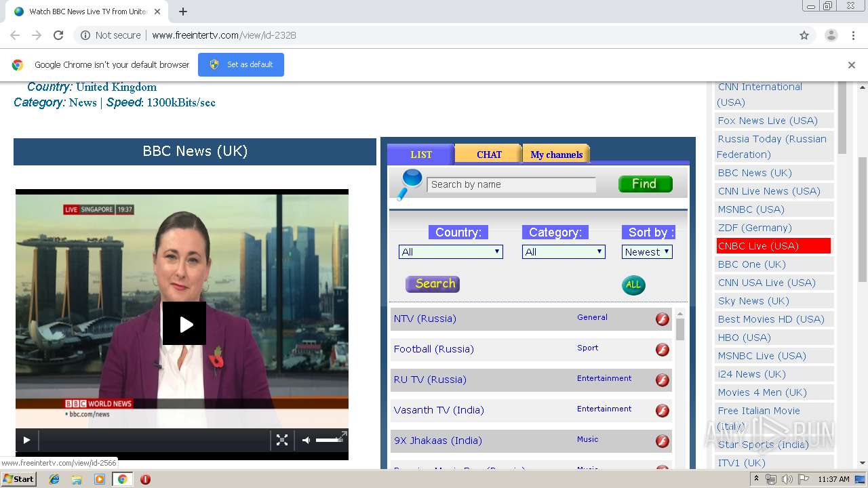Open Flash icon for 9X Jhakaas (India)
The width and height of the screenshot is (868, 488).
click(x=663, y=441)
